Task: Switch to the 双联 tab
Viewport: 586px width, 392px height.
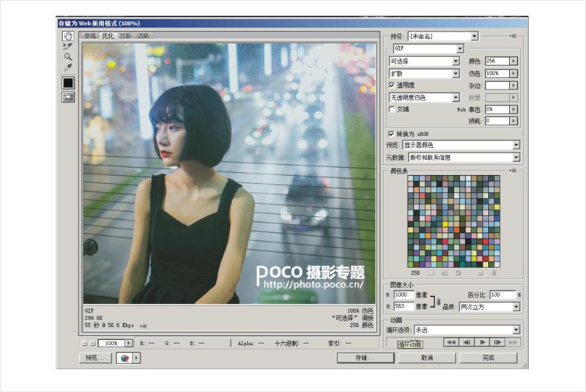Action: [x=125, y=36]
